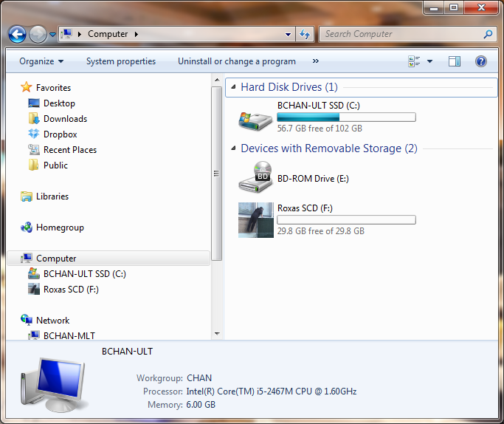
Task: Show additional toolbar commands chevron
Action: (x=316, y=61)
